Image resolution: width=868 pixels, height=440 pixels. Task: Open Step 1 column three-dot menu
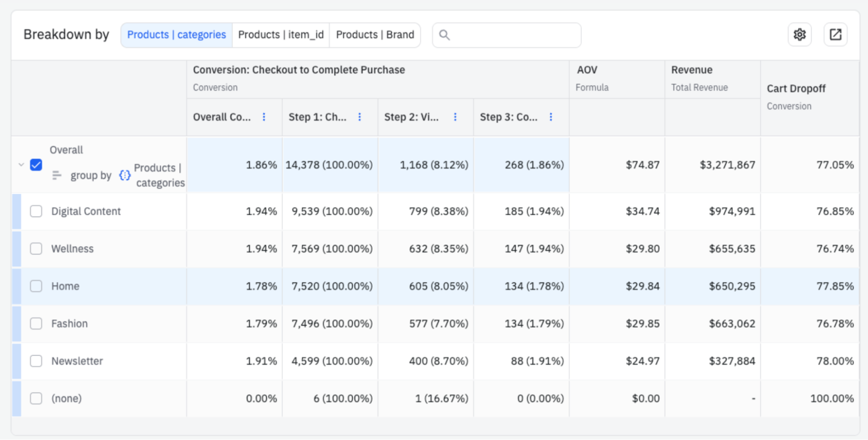tap(360, 117)
